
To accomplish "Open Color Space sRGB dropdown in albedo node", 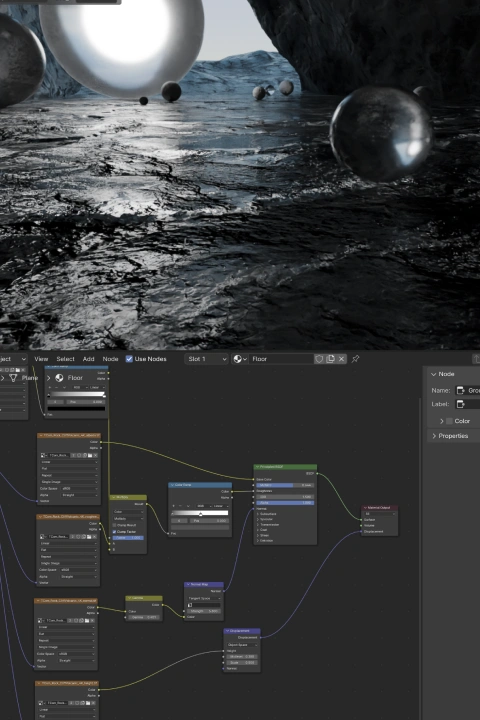I will 79,489.
